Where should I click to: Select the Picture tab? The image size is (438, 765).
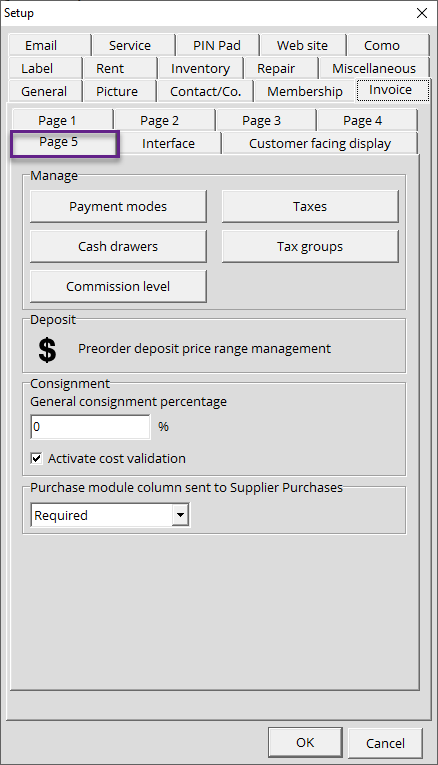click(x=119, y=91)
